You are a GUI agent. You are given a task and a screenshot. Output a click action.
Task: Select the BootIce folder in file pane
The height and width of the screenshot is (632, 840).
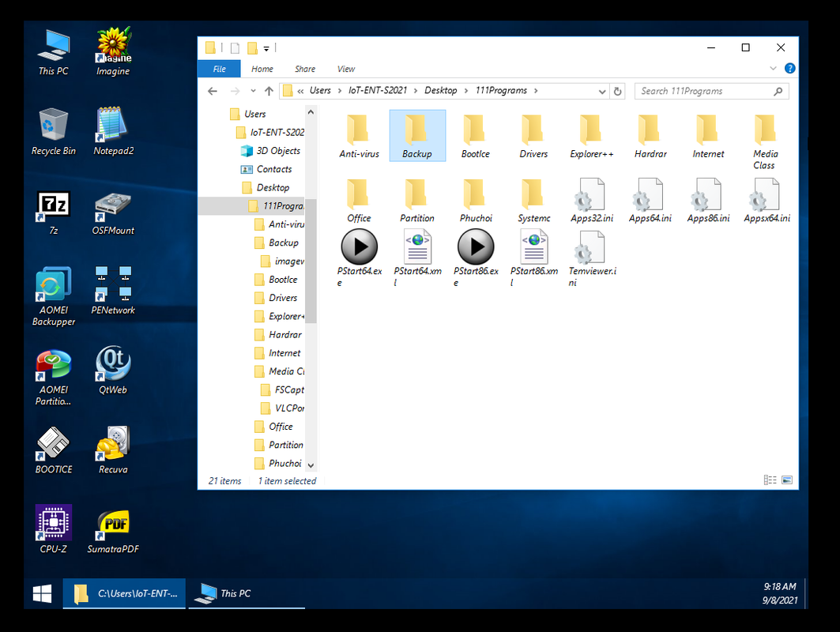coord(475,137)
